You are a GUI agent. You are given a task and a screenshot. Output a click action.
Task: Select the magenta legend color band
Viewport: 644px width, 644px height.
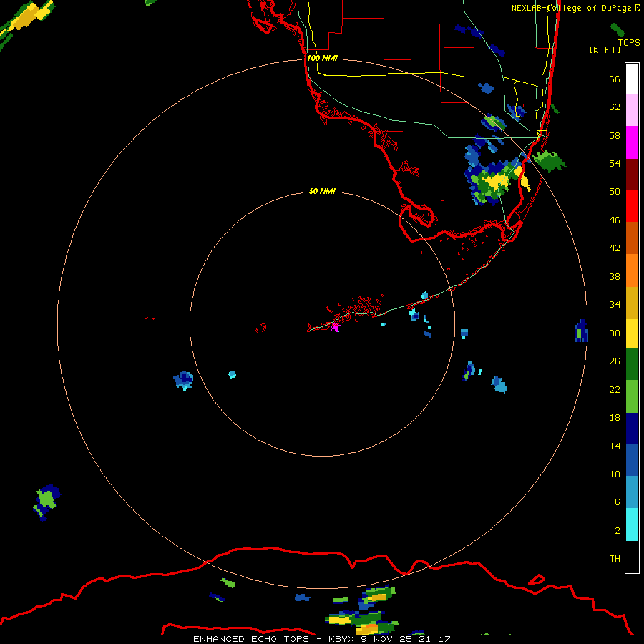point(632,142)
